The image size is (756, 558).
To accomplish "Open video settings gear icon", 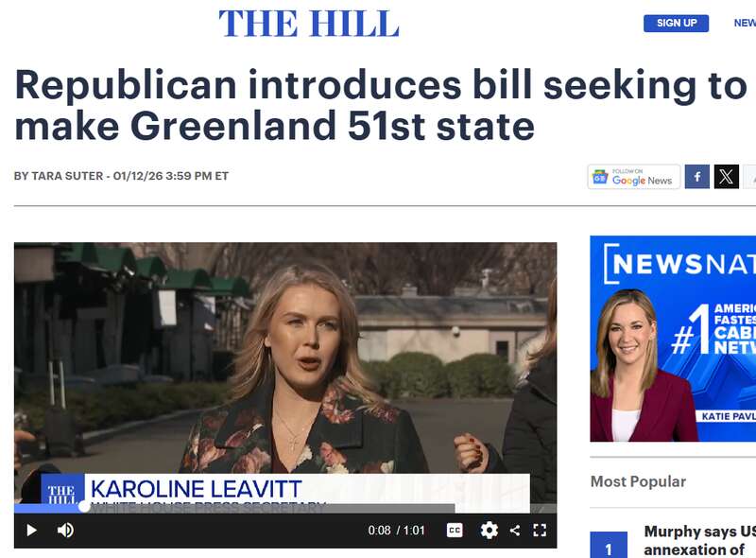I will (x=489, y=530).
